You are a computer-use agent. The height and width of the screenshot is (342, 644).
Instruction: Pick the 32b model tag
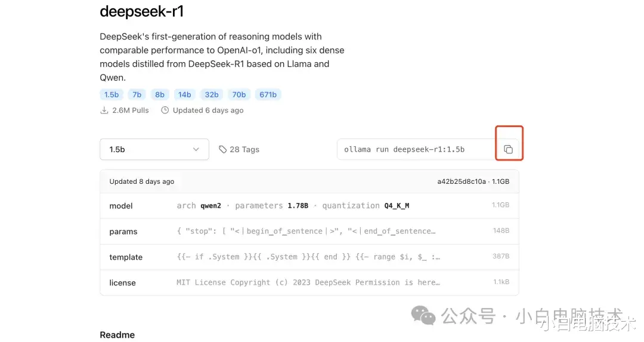[212, 94]
